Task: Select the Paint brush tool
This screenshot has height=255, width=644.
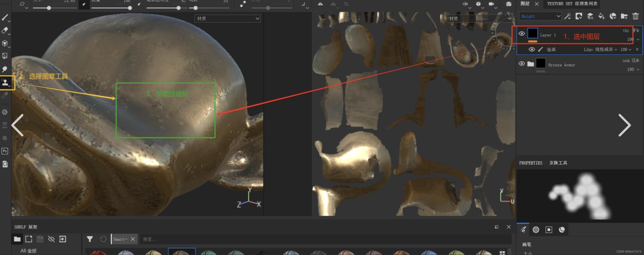Action: coord(5,18)
